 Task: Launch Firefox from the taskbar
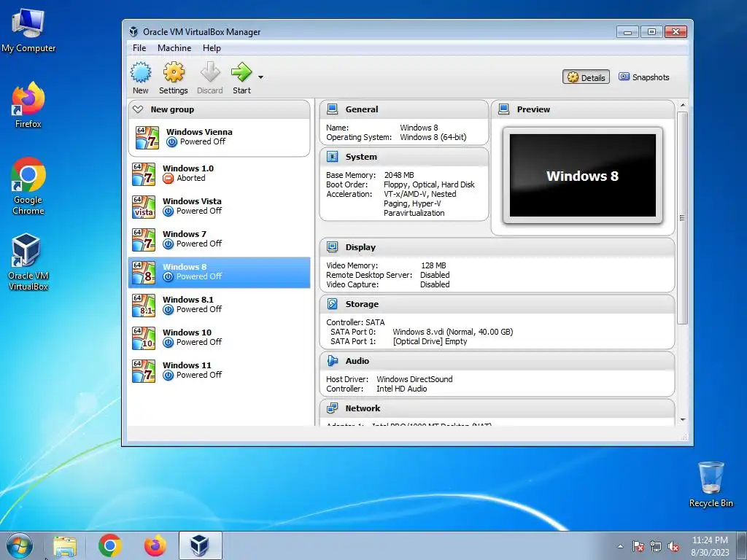(x=155, y=545)
